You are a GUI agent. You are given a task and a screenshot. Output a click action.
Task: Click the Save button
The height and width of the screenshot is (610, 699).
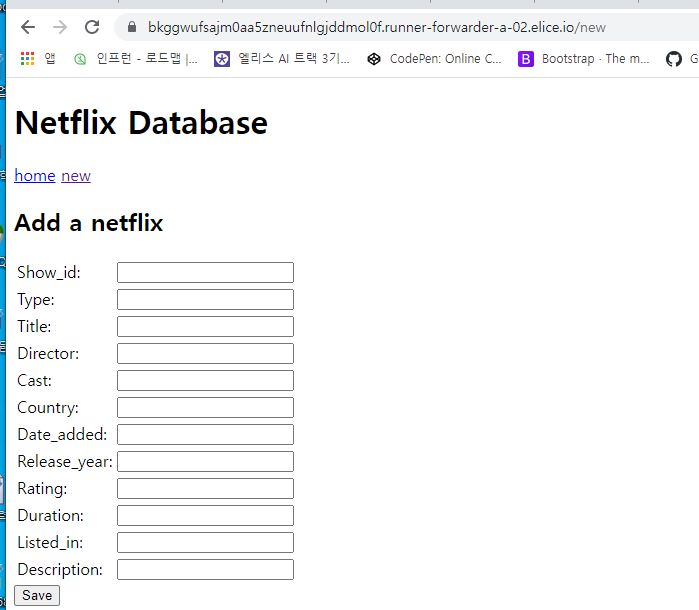click(37, 595)
